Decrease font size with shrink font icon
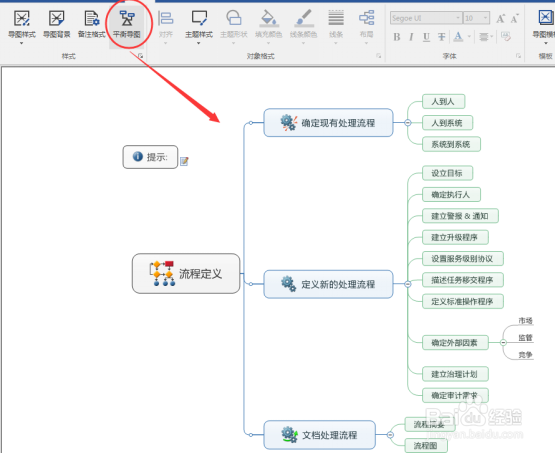555x454 pixels. tap(515, 18)
